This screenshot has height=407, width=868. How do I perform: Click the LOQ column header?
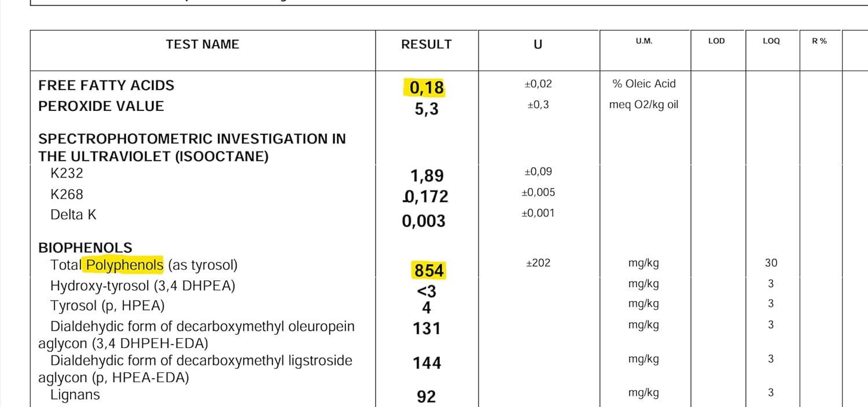pyautogui.click(x=771, y=41)
